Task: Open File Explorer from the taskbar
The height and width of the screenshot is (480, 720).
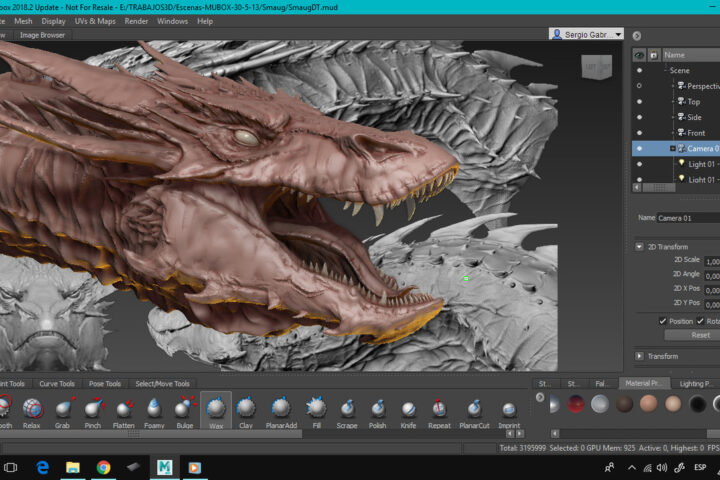Action: pos(73,468)
